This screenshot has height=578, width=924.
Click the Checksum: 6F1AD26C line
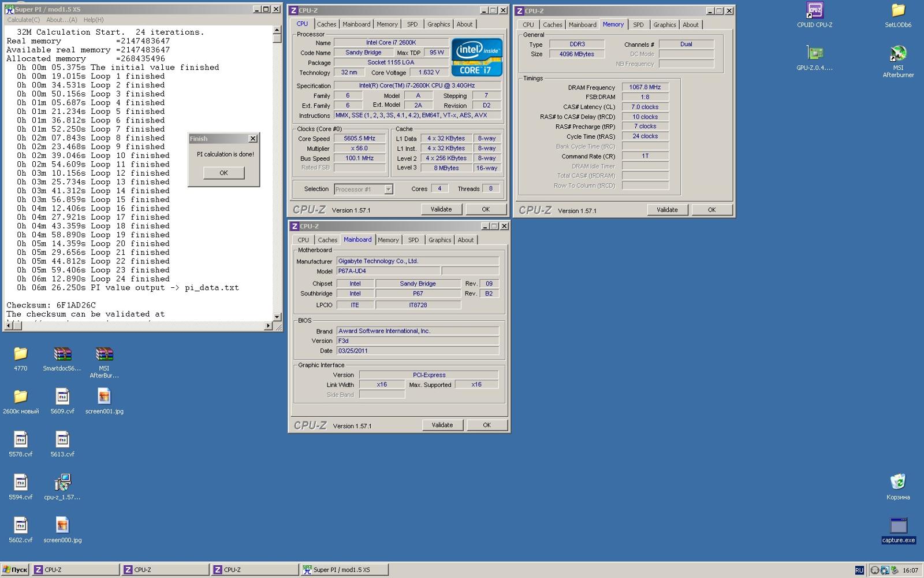pyautogui.click(x=51, y=305)
